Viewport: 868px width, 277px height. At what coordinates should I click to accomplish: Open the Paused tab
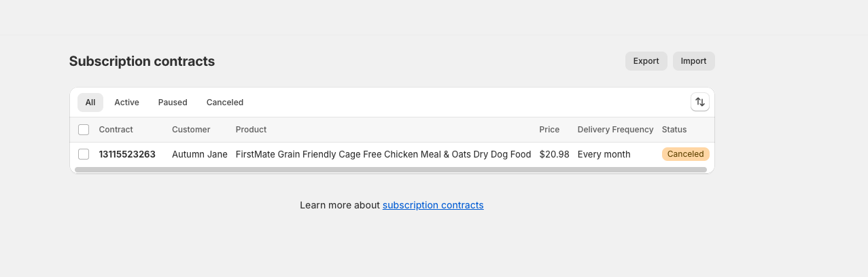coord(173,103)
